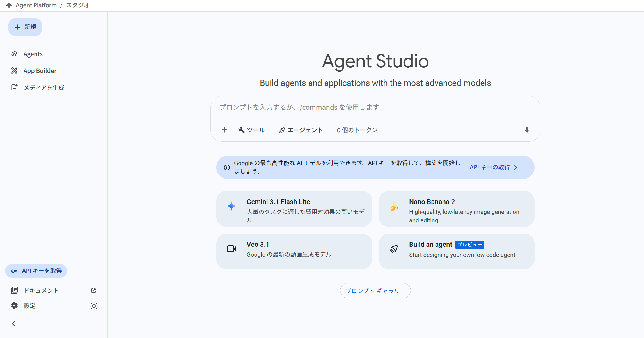Toggle the light/dark theme sun icon
The image size is (644, 338).
click(94, 306)
